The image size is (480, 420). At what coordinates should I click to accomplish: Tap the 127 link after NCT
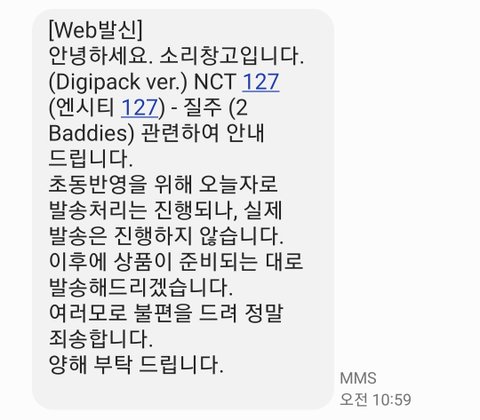coord(260,82)
